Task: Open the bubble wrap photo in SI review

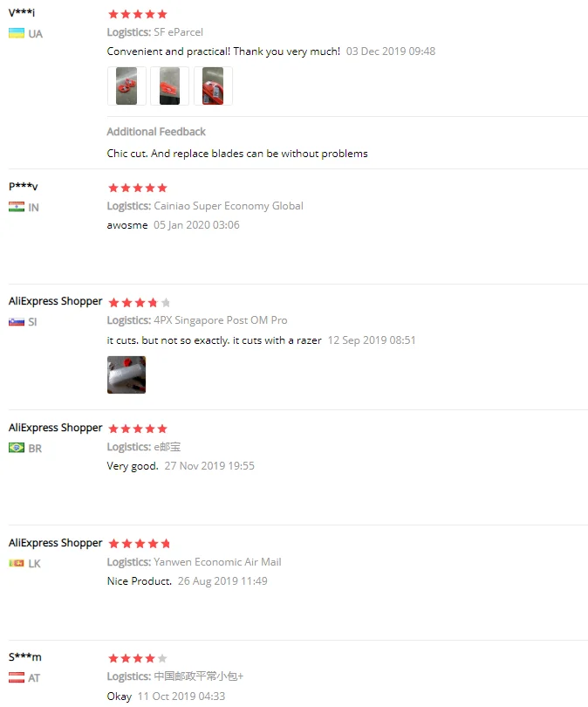Action: 126,374
